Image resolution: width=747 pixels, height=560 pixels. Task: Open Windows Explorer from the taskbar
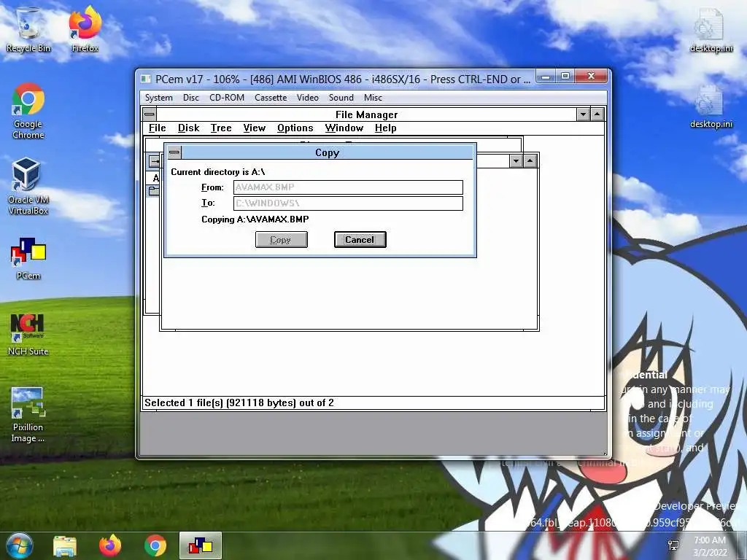click(x=65, y=545)
